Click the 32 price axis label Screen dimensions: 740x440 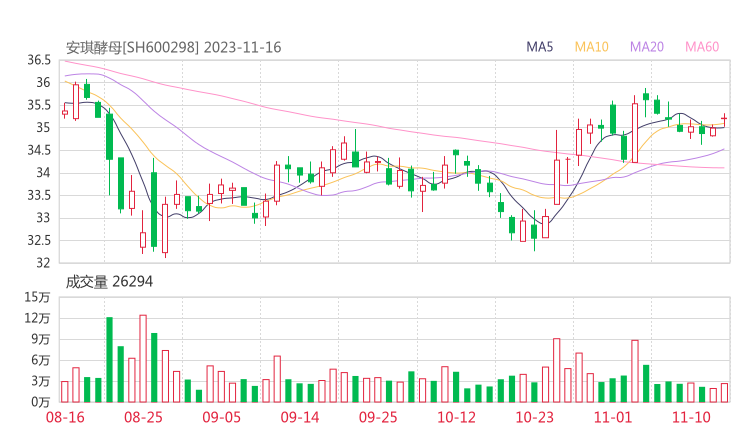coord(43,262)
